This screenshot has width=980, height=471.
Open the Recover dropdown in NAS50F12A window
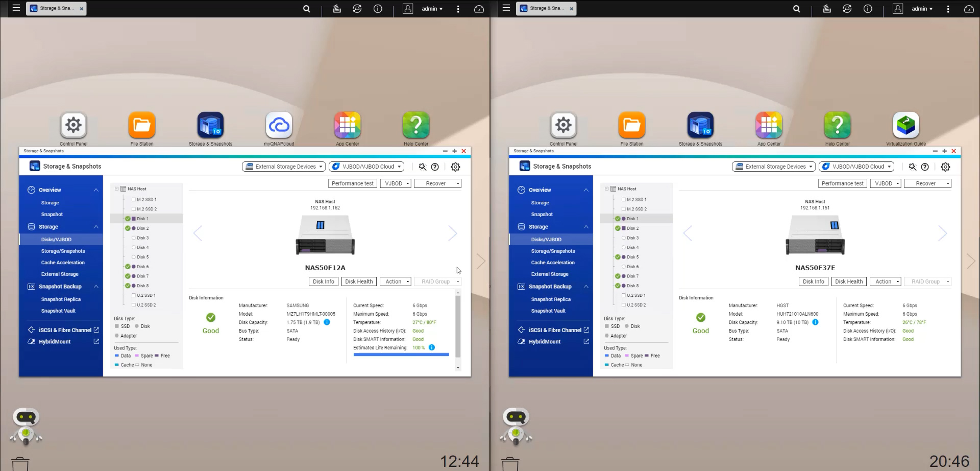[x=437, y=183]
